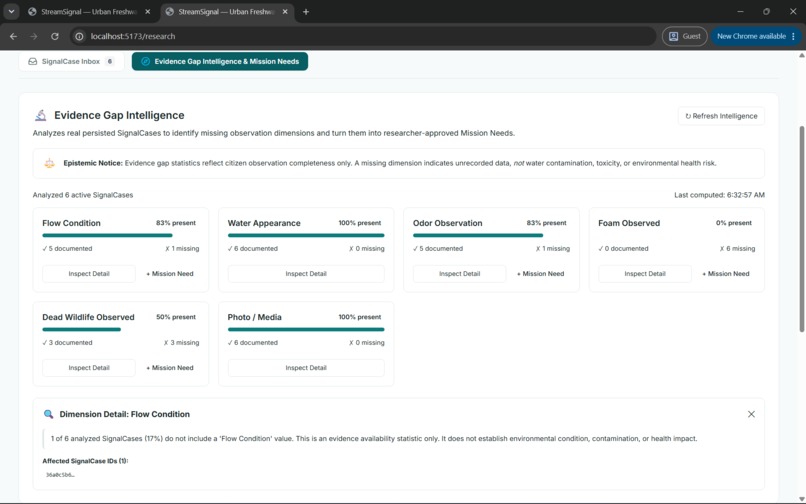Add Mission Need for Foam Observed
This screenshot has width=806, height=504.
(726, 274)
